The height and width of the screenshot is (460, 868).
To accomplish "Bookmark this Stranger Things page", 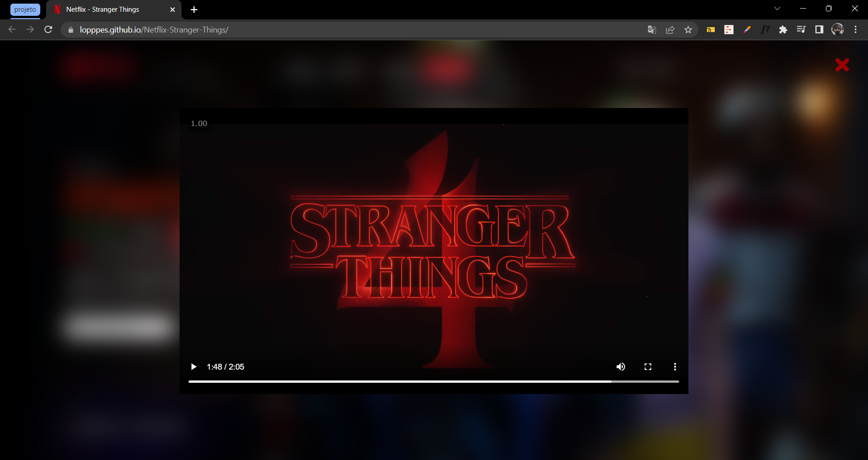I will pos(688,29).
